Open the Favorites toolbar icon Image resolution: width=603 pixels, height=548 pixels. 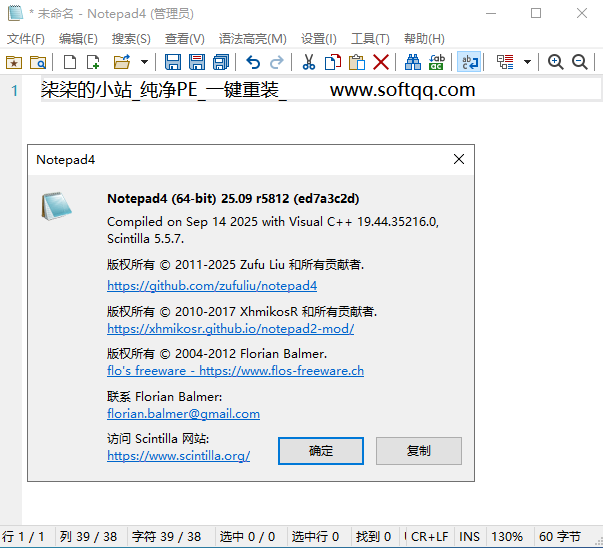coord(14,62)
